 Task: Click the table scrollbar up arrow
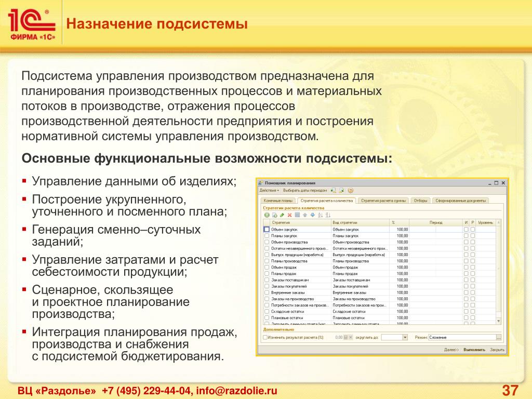coord(498,222)
